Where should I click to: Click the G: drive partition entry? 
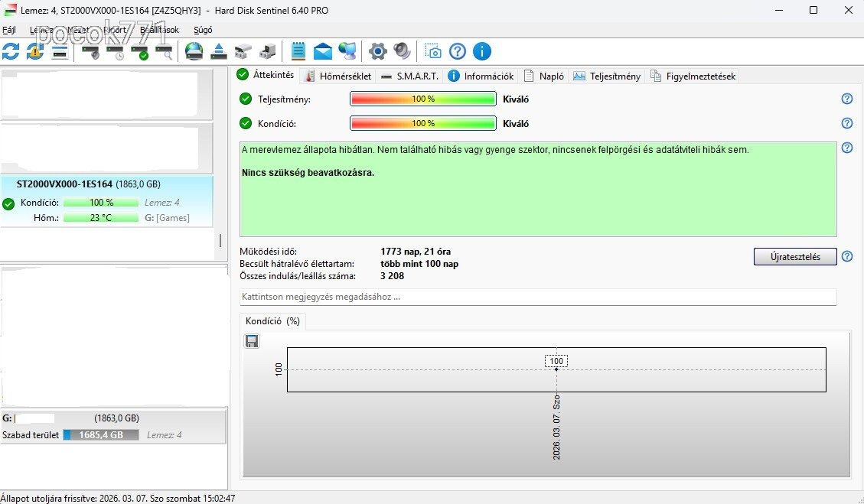pos(113,426)
